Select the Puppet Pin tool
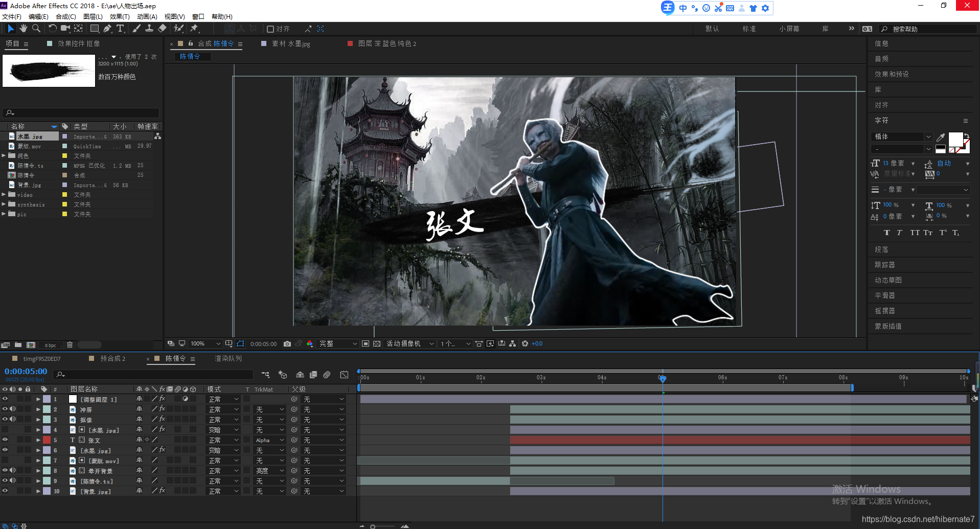The image size is (980, 529). coord(194,29)
